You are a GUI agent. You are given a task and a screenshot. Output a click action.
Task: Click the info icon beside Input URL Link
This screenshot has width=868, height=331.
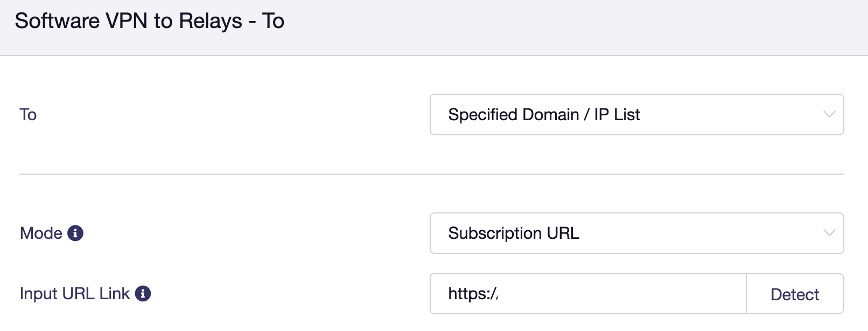[x=143, y=294]
